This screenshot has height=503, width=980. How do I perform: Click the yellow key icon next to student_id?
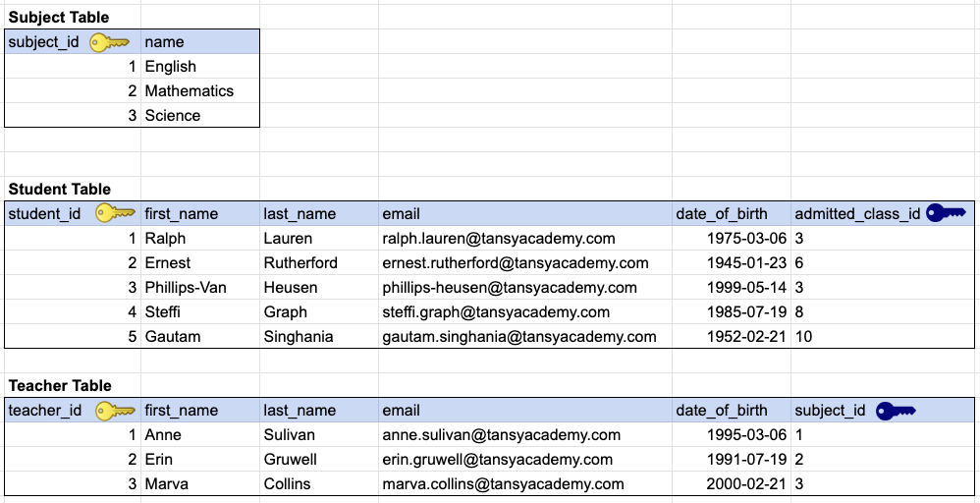click(x=115, y=214)
